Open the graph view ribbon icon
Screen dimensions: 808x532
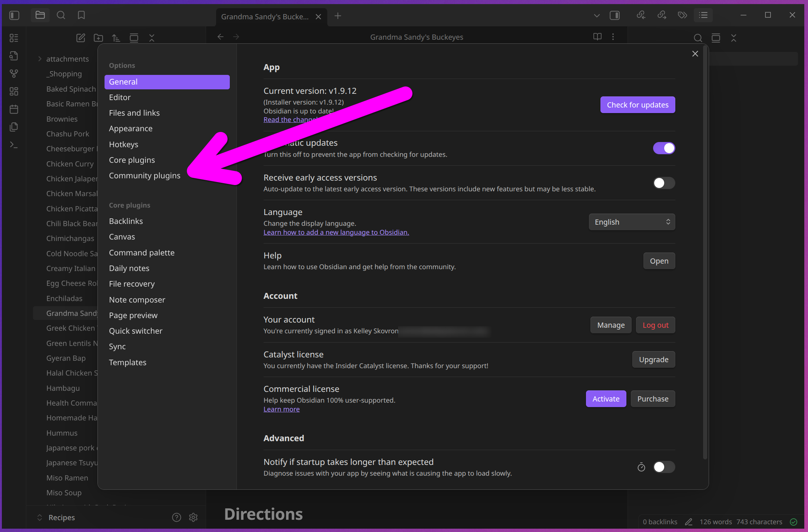[x=14, y=74]
